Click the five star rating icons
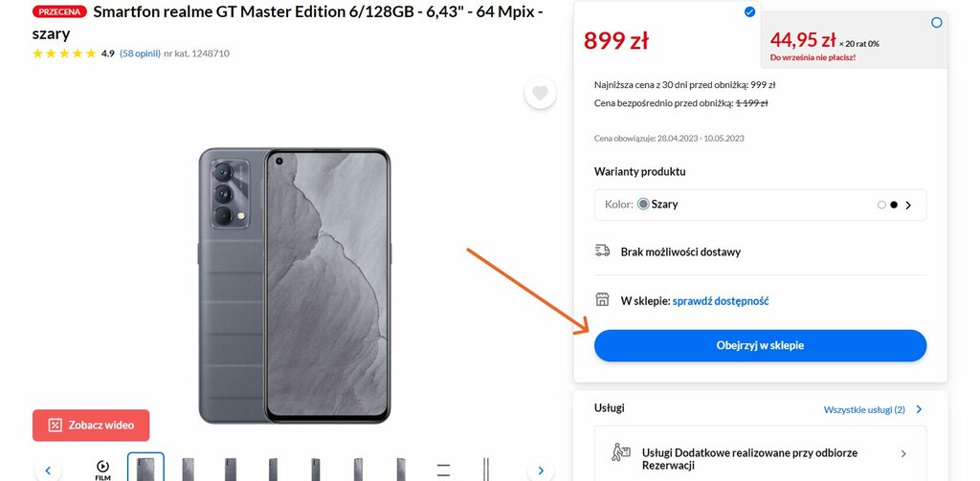Image resolution: width=980 pixels, height=481 pixels. pos(64,54)
